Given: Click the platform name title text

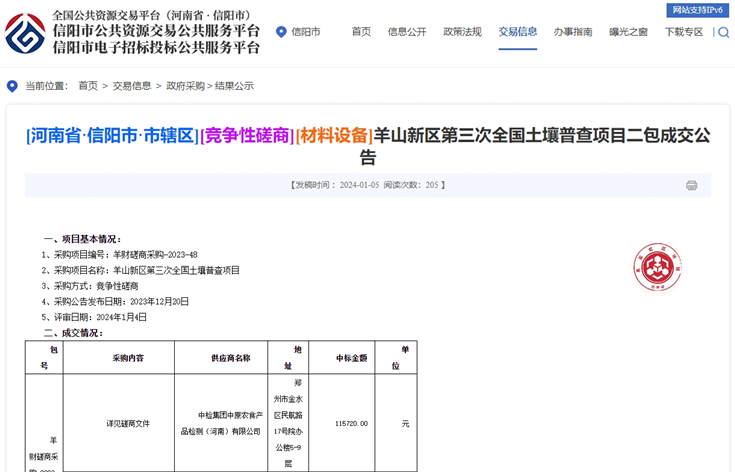Looking at the screenshot, I should pyautogui.click(x=156, y=31).
